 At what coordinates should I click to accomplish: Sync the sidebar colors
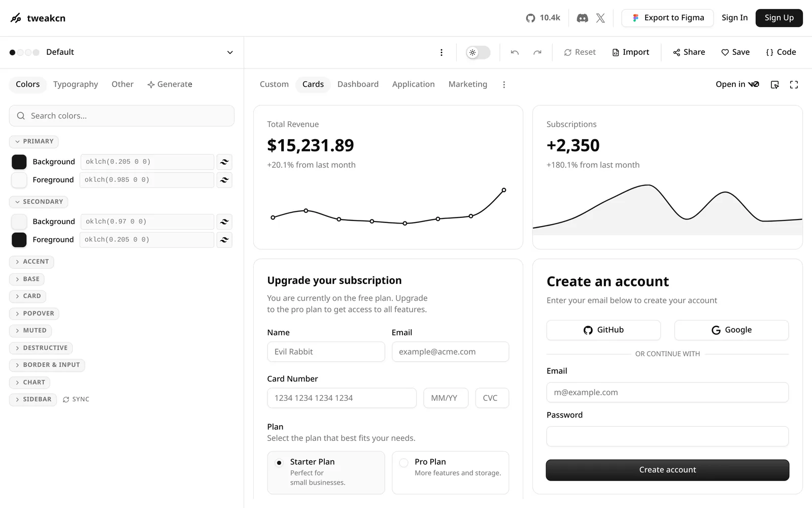pyautogui.click(x=76, y=399)
